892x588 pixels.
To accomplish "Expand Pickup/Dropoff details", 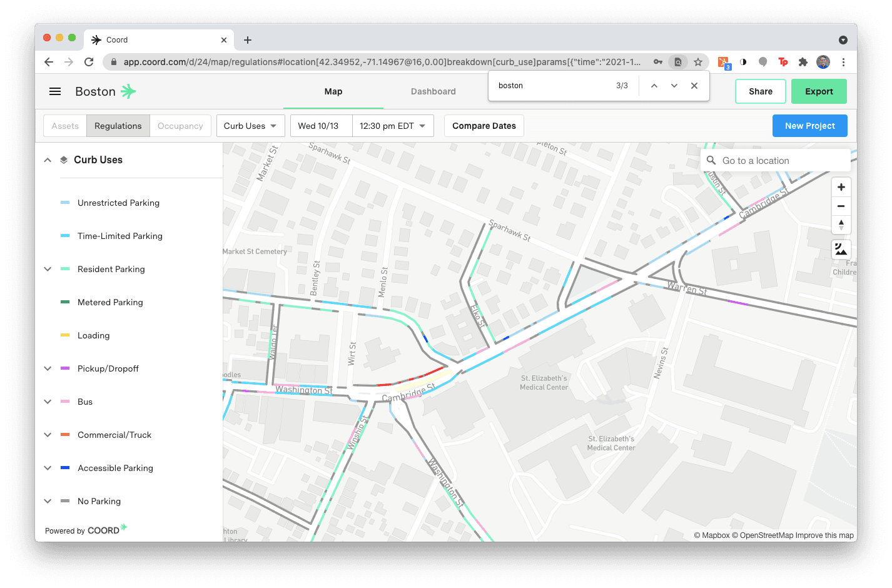I will pos(48,368).
